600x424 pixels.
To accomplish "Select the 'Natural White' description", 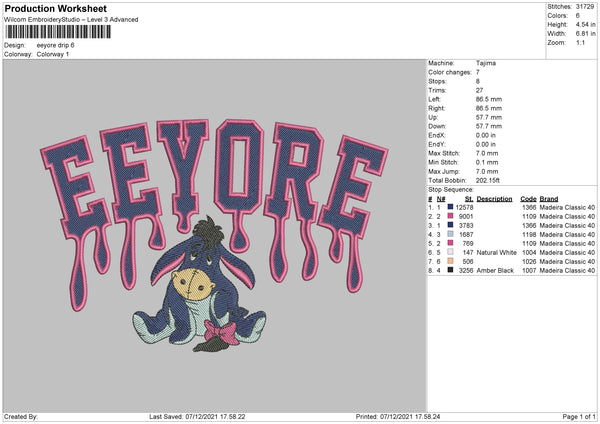I will pos(496,253).
